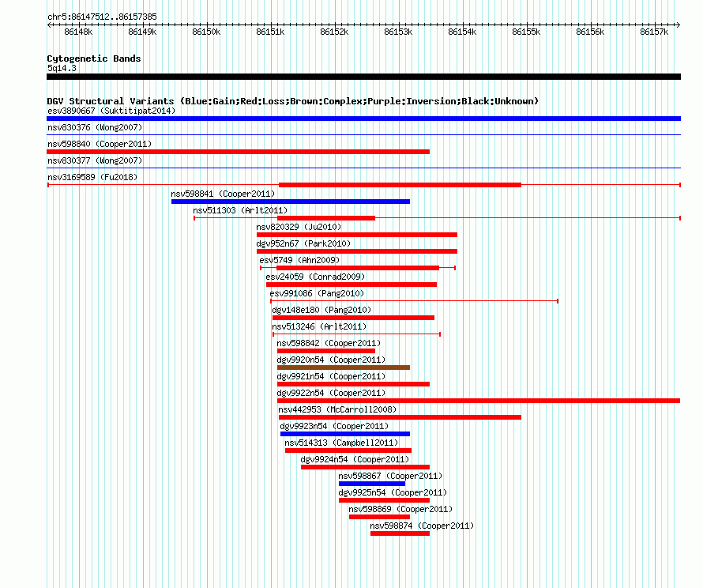Click the black 5q14.3 cytogenetic band bar
Viewport: 703px width, 588px height.
[363, 77]
